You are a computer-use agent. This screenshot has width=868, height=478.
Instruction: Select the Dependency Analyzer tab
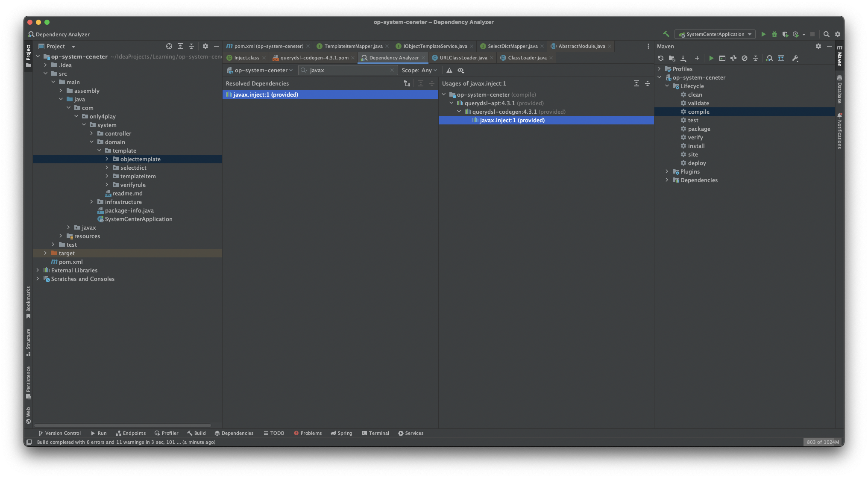(391, 57)
